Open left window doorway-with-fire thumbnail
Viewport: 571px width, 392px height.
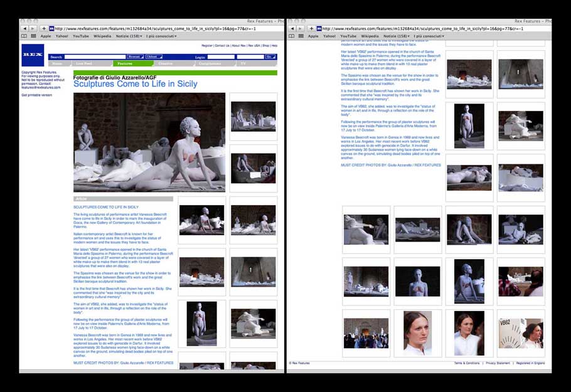[202, 272]
